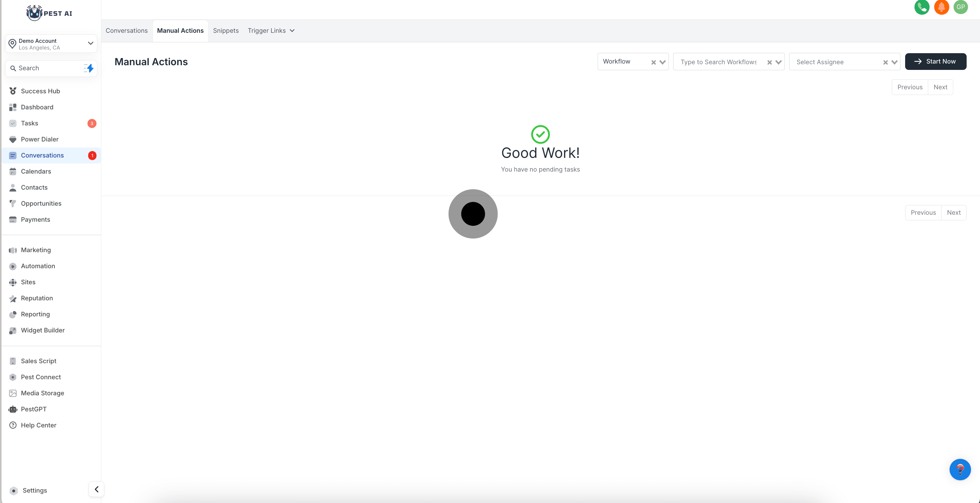Click the Type to Search Workflows field

point(718,62)
